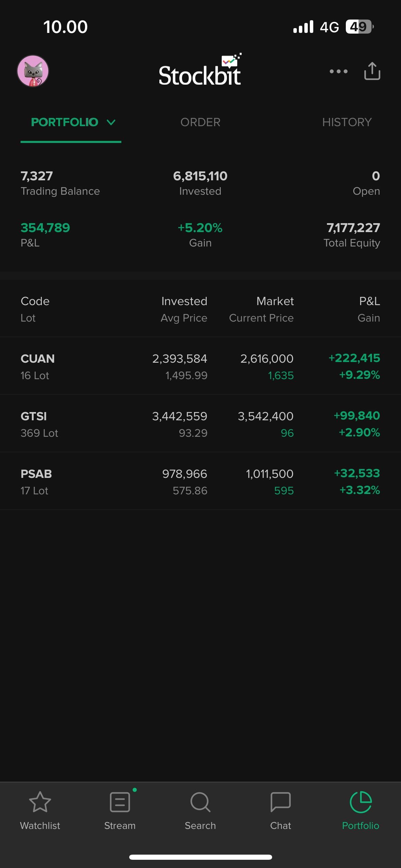This screenshot has height=868, width=401.
Task: Tap the Stockbit logo
Action: pyautogui.click(x=200, y=71)
